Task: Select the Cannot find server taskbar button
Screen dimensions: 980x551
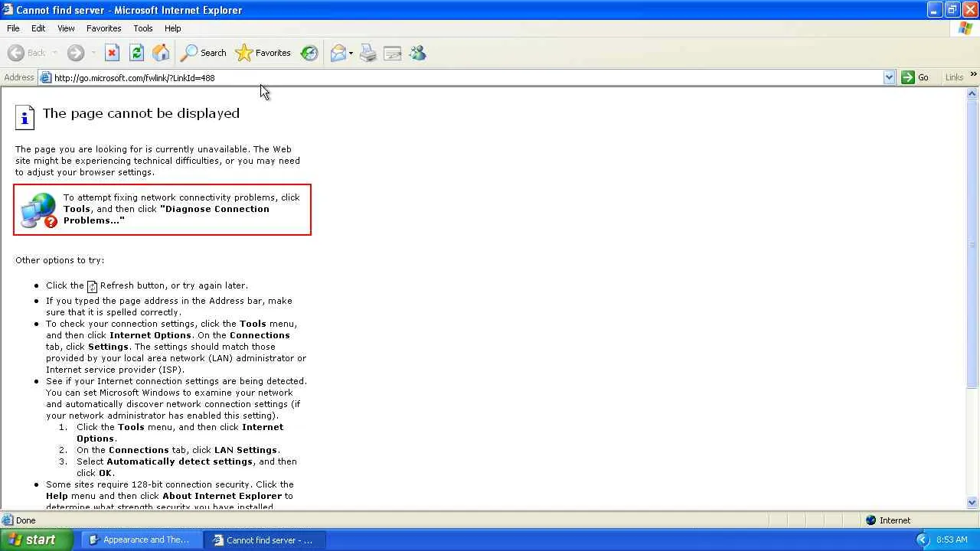Action: (x=266, y=540)
